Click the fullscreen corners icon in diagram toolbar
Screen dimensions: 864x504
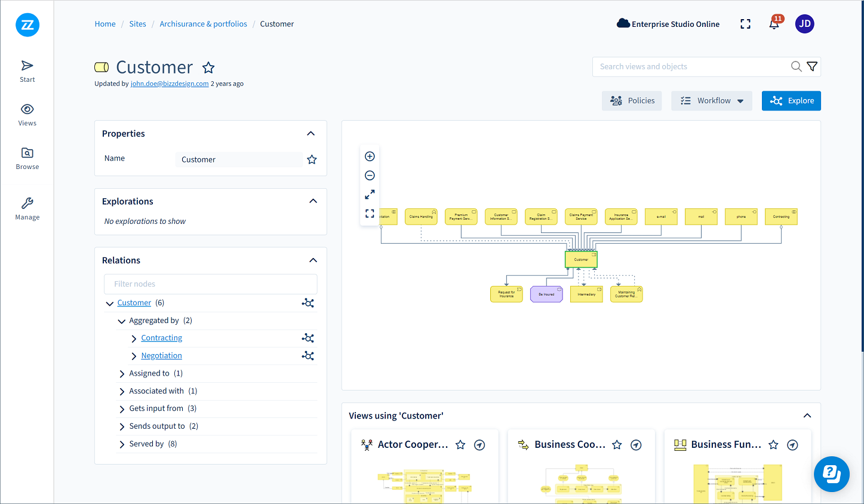[370, 214]
